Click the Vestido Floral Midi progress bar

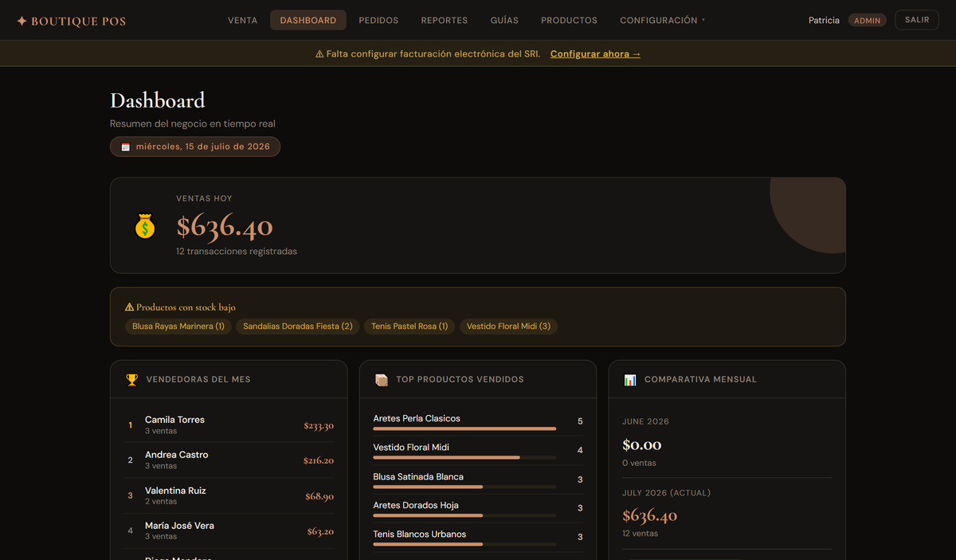pos(464,457)
